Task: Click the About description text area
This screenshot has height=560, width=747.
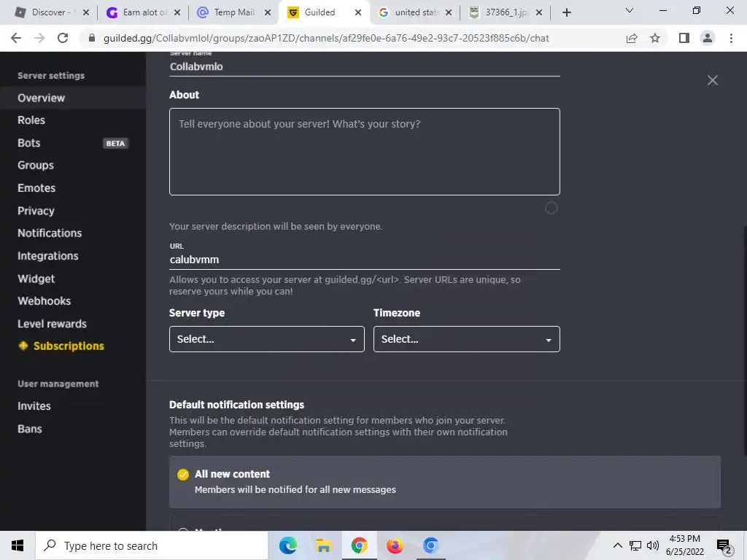Action: [x=365, y=152]
